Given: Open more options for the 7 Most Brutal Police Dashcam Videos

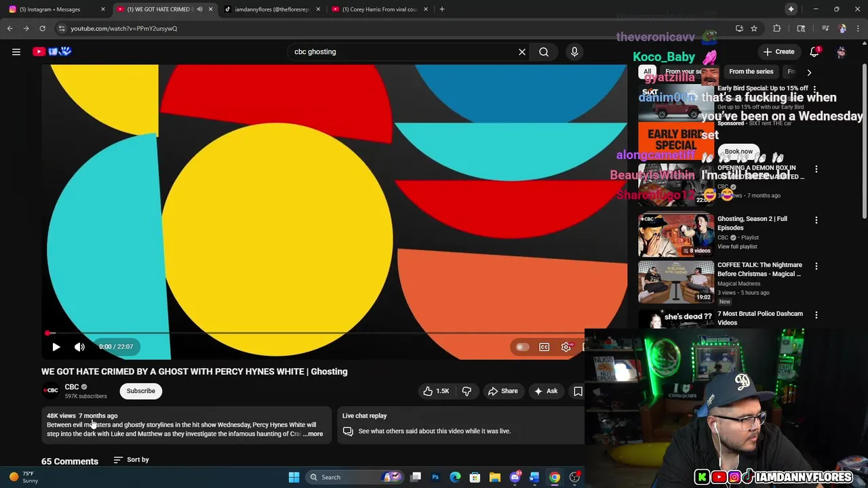Looking at the screenshot, I should tap(816, 315).
